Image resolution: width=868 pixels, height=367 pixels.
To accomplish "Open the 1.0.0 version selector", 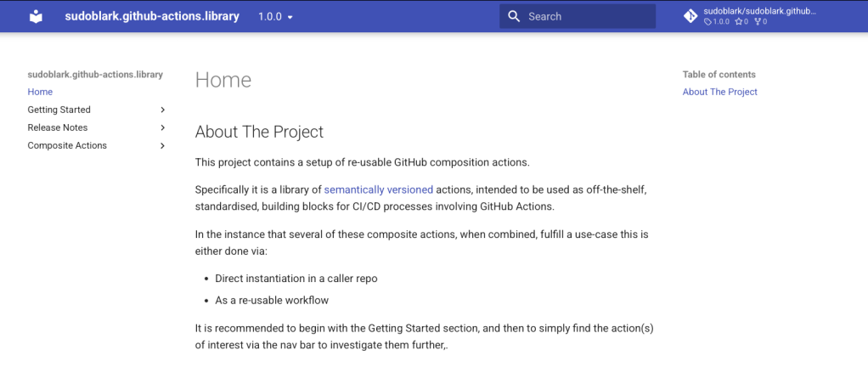I will [x=275, y=17].
